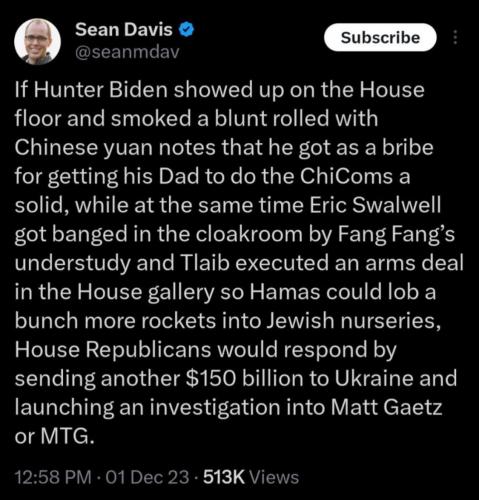Click the word "Ukraine" in the tweet

374,378
